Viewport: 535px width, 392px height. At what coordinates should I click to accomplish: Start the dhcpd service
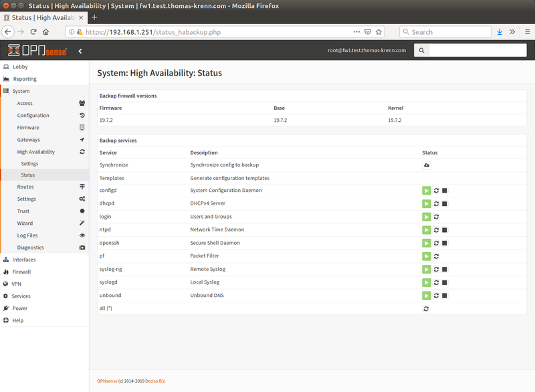click(x=427, y=203)
